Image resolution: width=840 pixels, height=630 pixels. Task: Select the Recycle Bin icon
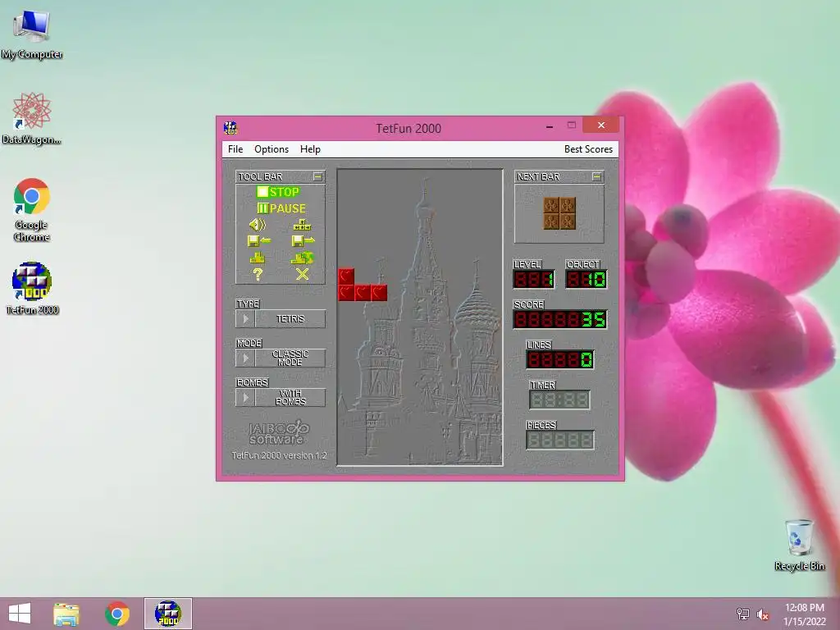click(x=799, y=545)
